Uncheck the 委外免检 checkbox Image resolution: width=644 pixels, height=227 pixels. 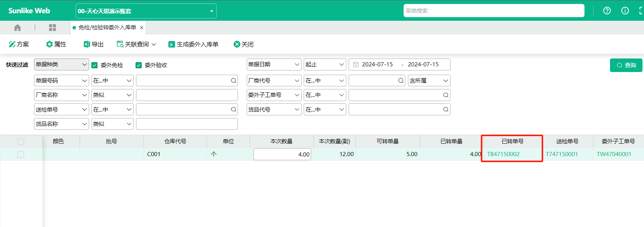tap(95, 65)
